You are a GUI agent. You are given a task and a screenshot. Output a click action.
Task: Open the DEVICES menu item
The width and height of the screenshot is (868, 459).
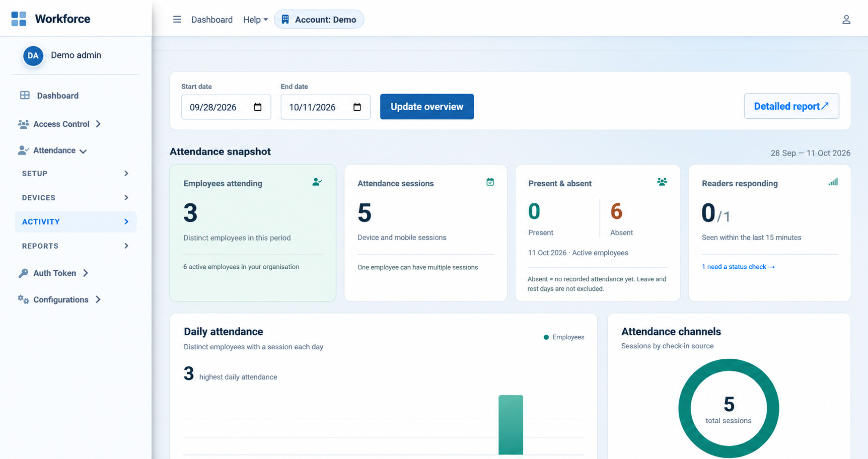tap(76, 197)
